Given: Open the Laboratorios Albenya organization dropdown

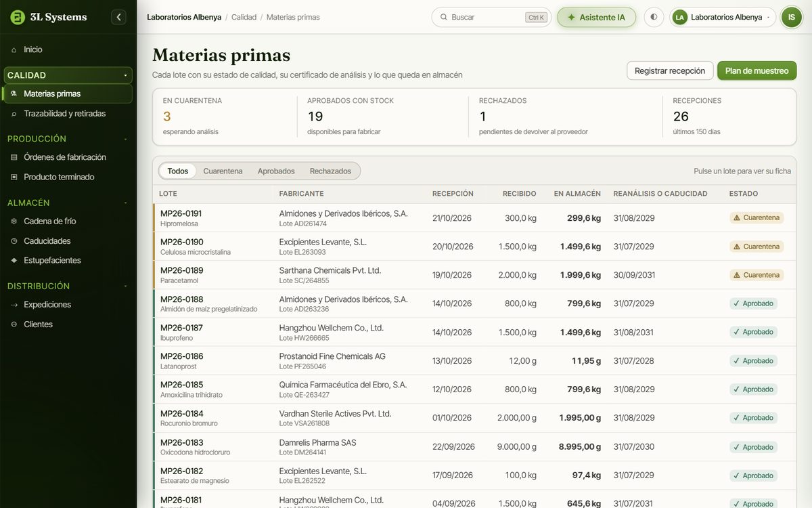Looking at the screenshot, I should tap(723, 17).
